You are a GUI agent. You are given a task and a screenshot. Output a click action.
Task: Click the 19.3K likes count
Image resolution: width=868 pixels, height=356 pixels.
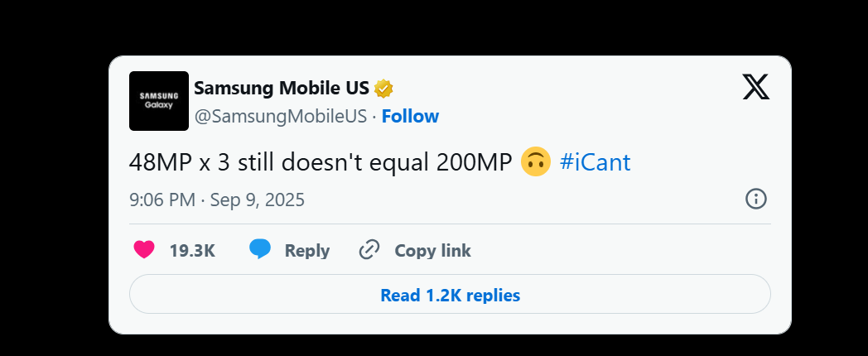[192, 251]
